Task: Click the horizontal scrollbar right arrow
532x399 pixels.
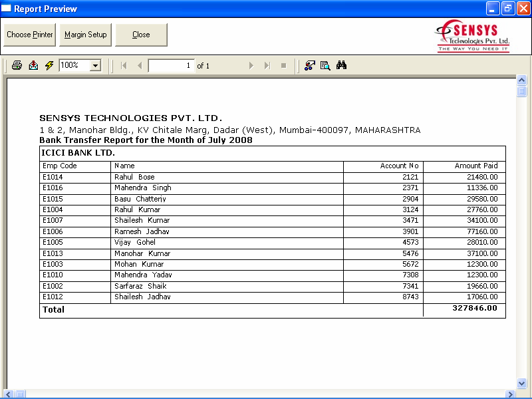Action: coord(510,394)
